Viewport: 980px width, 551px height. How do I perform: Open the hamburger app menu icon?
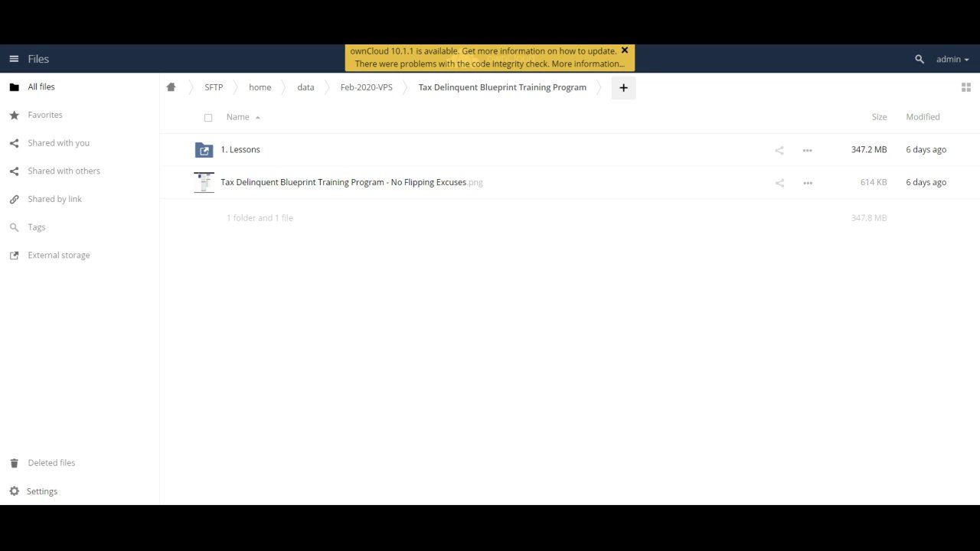click(x=14, y=59)
